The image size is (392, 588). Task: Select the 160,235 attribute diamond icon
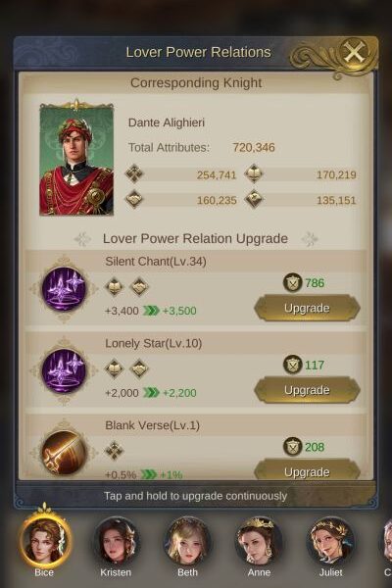coord(134,199)
